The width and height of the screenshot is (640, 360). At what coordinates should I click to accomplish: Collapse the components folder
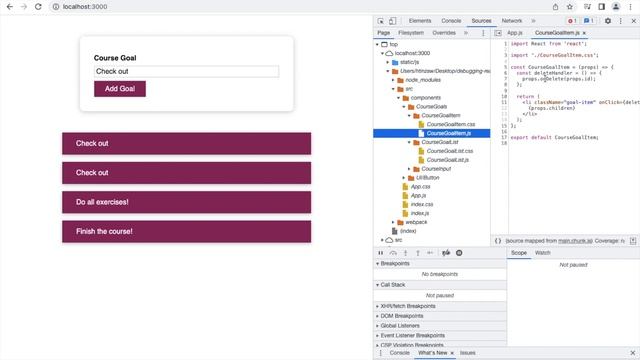click(x=398, y=98)
